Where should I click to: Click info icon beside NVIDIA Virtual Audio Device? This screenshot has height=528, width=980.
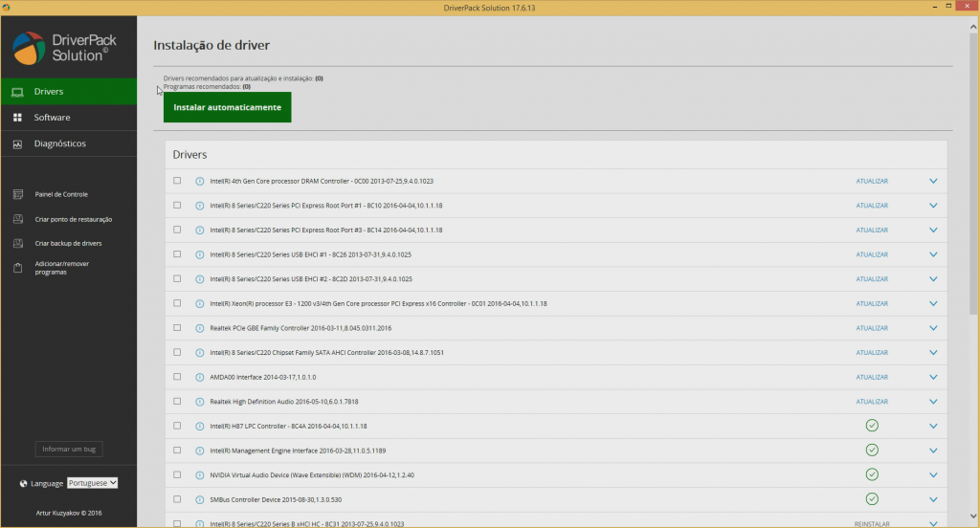tap(200, 474)
